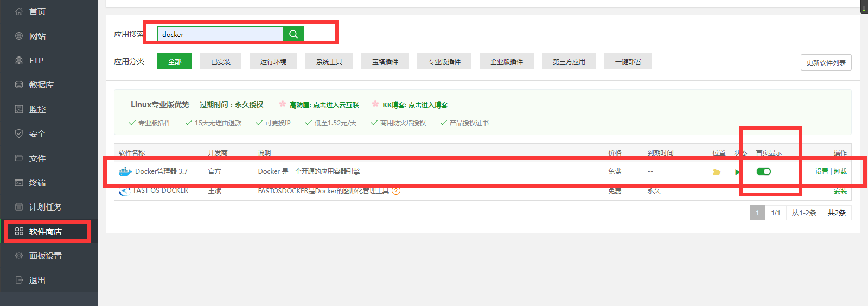Open the 监控 monitoring sidebar item
Image resolution: width=868 pixels, height=306 pixels.
pyautogui.click(x=49, y=109)
